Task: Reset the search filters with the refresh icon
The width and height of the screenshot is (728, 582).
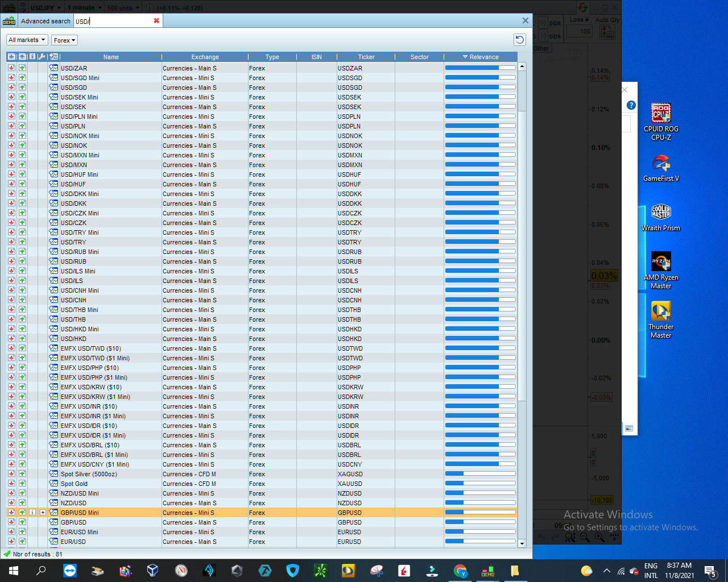Action: click(x=519, y=39)
